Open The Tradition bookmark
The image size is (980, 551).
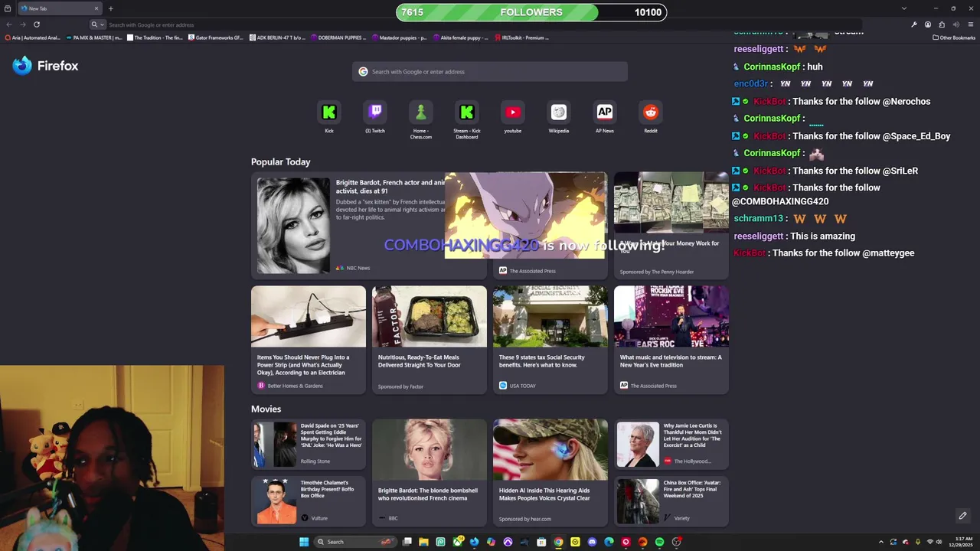pyautogui.click(x=155, y=37)
